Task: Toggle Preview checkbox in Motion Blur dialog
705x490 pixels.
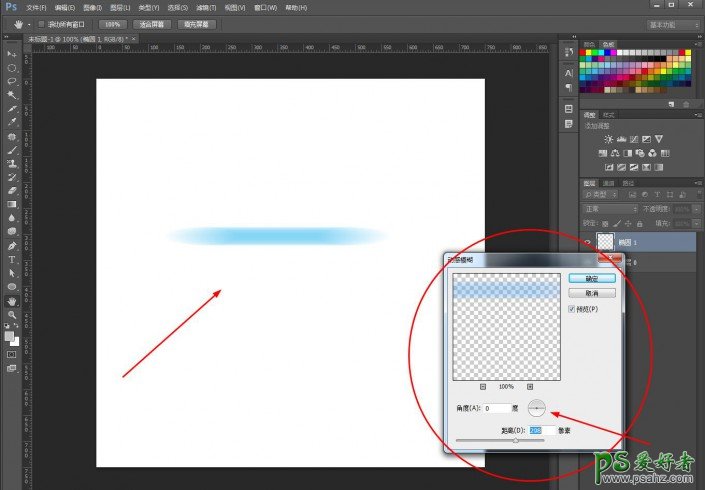Action: coord(571,309)
